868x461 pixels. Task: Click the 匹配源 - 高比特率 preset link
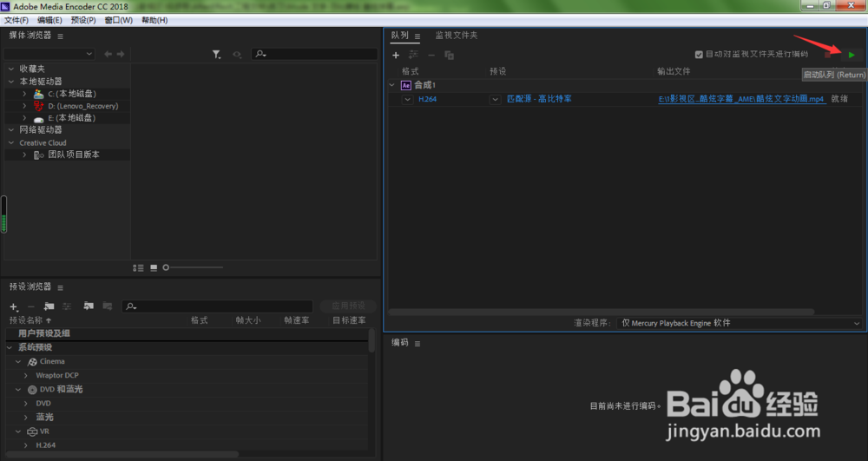539,99
